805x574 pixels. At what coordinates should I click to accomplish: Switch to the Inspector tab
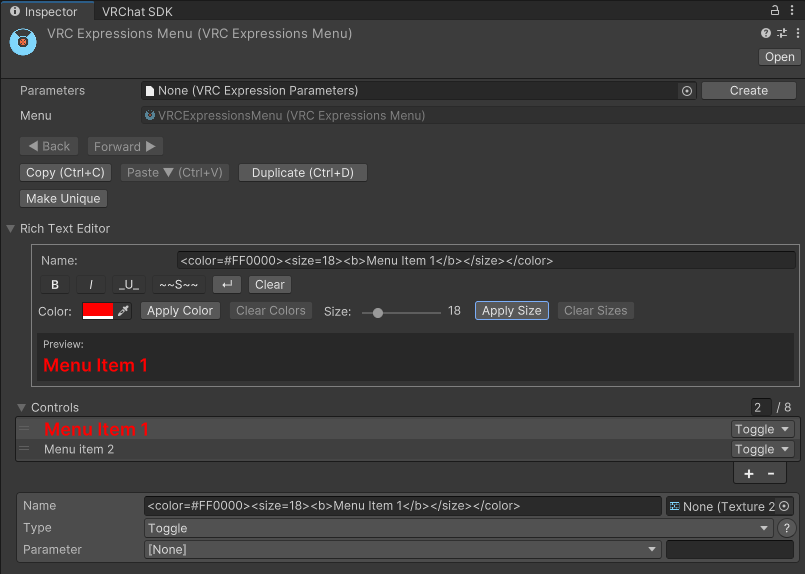[x=47, y=11]
